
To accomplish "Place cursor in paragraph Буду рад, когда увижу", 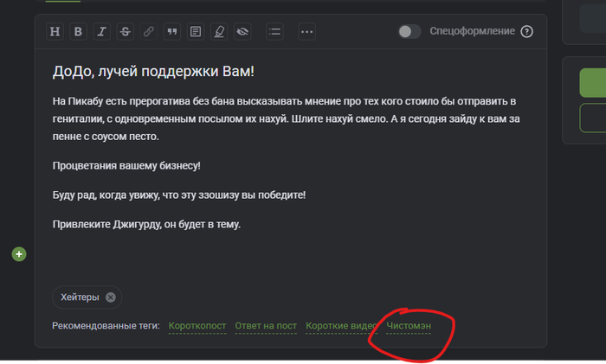I will pyautogui.click(x=179, y=195).
